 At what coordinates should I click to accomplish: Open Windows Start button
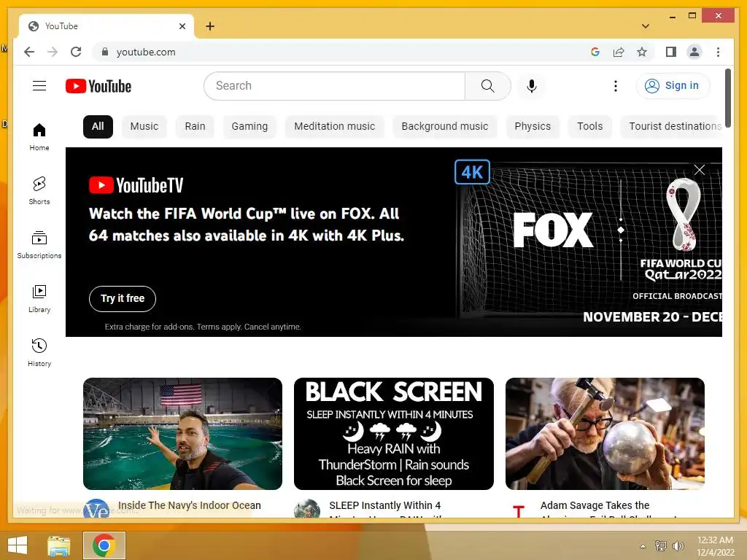(18, 545)
